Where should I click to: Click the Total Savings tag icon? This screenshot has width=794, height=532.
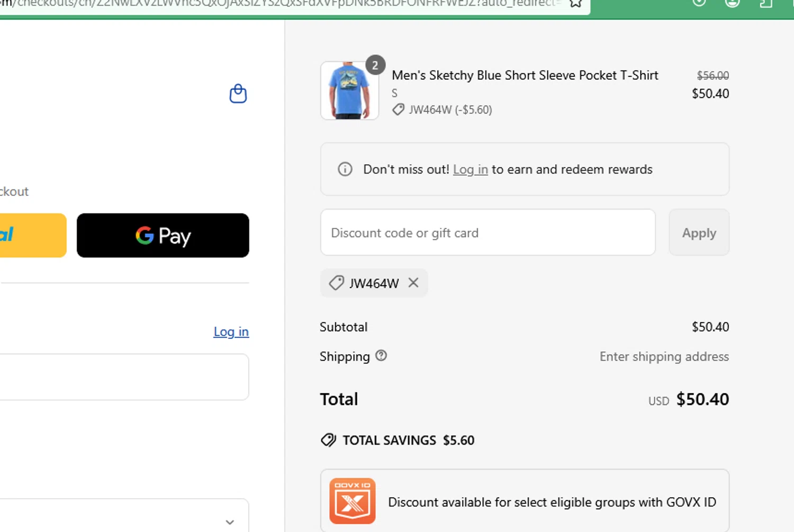click(328, 440)
